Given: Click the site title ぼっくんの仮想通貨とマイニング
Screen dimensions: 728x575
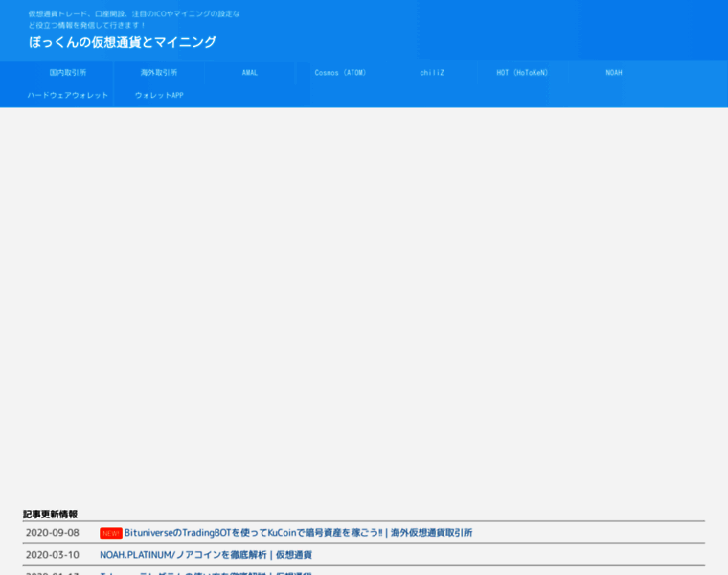Looking at the screenshot, I should (123, 42).
